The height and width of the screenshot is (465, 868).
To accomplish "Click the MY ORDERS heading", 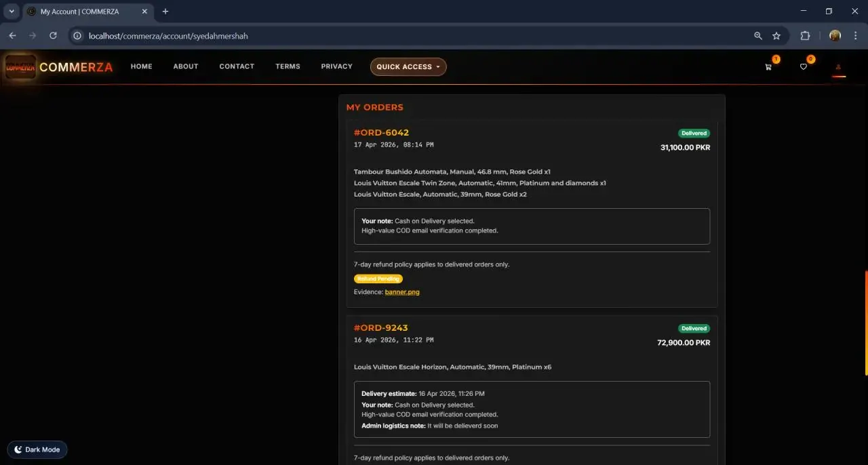I will [x=374, y=107].
